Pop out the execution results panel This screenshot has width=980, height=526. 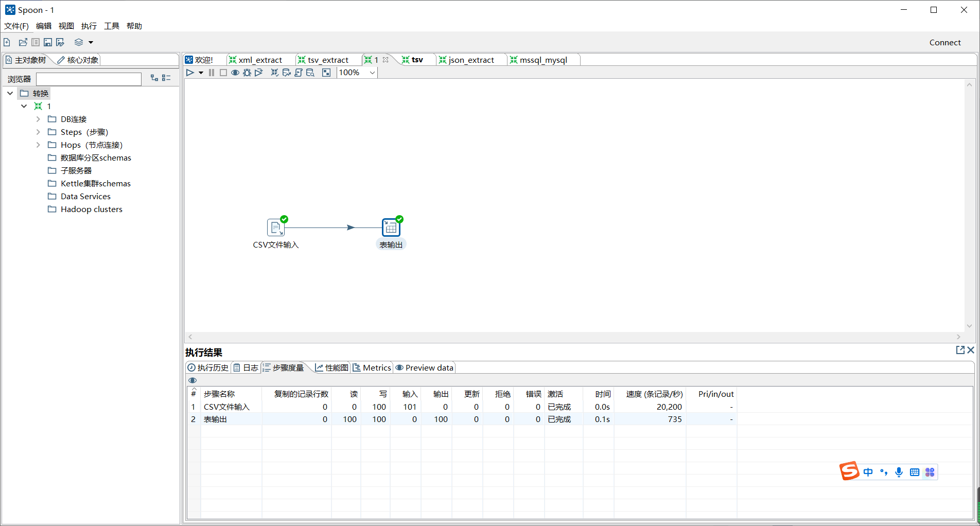(960, 350)
